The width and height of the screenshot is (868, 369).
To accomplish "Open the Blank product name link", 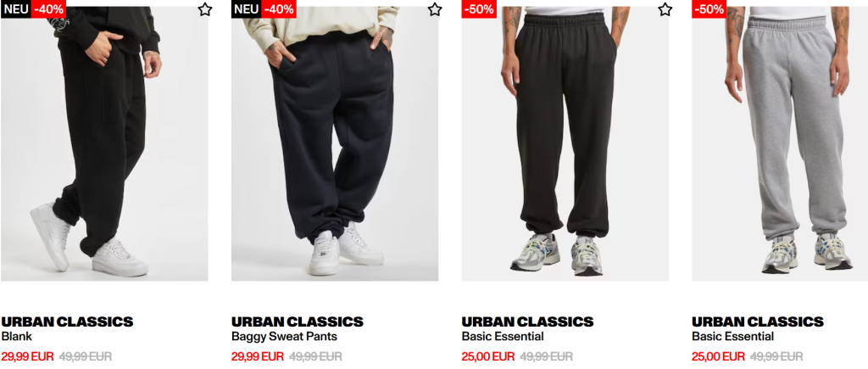I will (x=17, y=336).
